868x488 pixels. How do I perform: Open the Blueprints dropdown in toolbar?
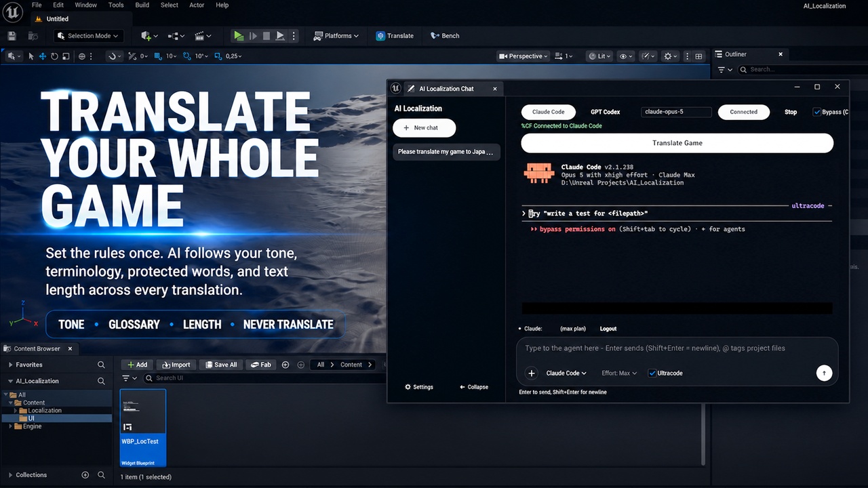point(176,36)
